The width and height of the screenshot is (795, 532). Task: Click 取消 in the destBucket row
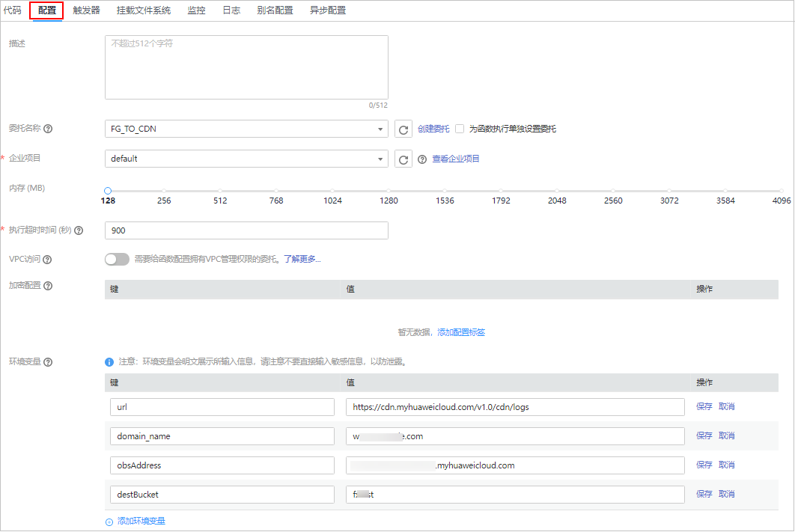(727, 494)
